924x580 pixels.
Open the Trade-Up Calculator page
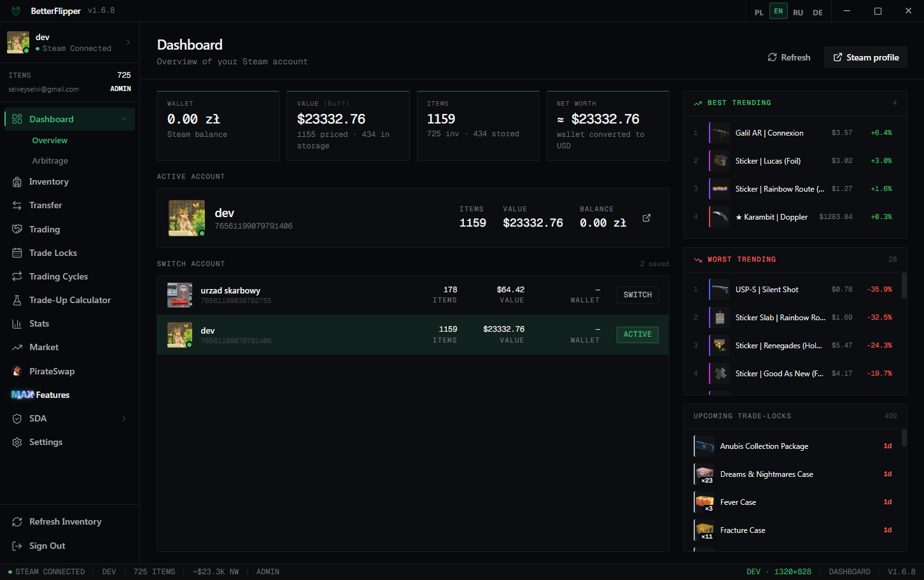coord(69,300)
